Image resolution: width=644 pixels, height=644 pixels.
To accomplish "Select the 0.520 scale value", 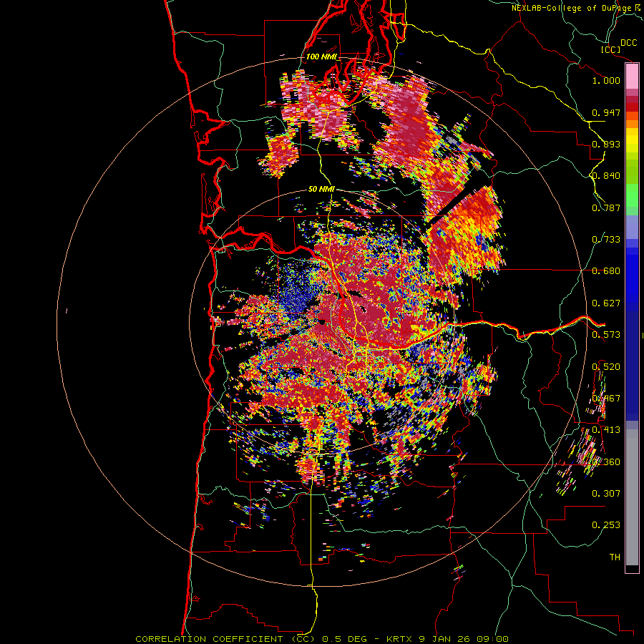I will click(x=606, y=367).
